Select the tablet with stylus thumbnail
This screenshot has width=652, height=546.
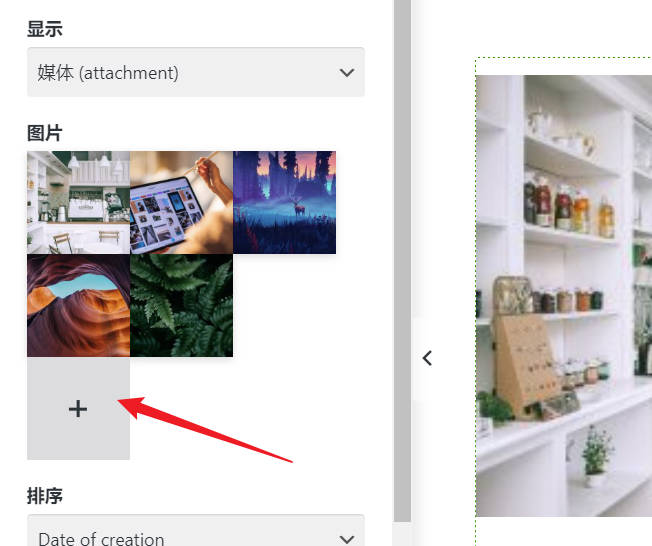click(x=181, y=203)
